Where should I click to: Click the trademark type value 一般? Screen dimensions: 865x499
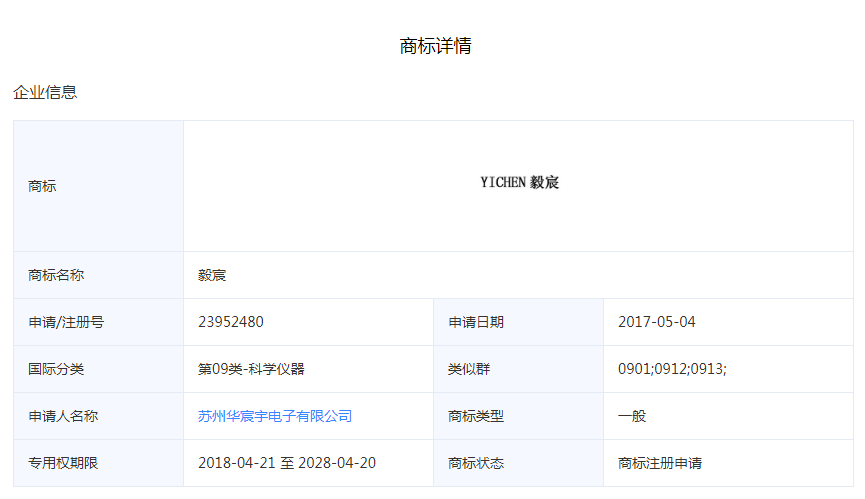tap(632, 416)
